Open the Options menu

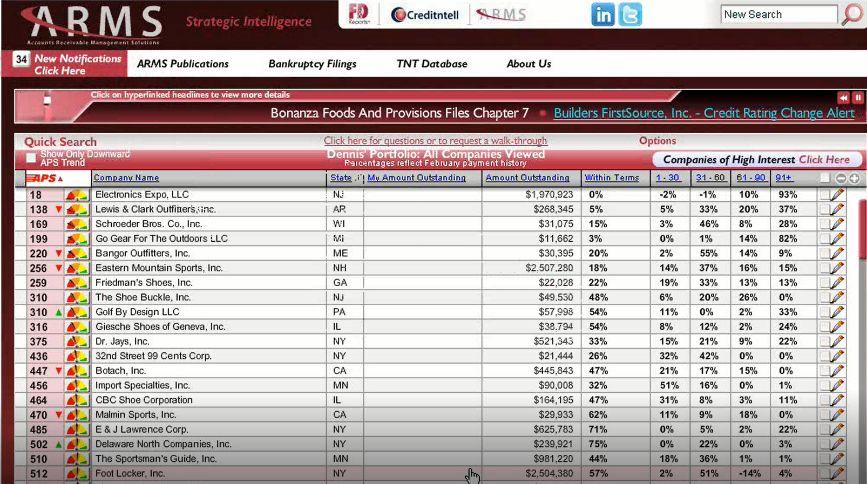[x=657, y=140]
